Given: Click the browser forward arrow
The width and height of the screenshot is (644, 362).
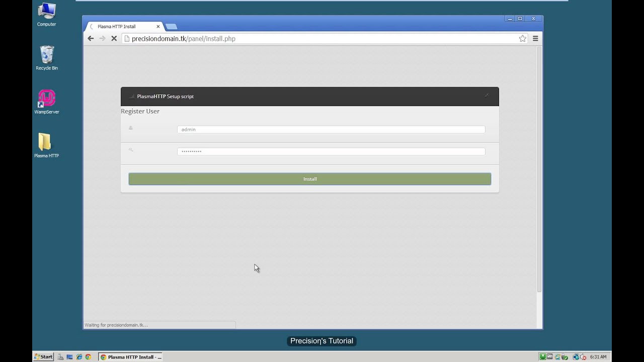Looking at the screenshot, I should (x=102, y=38).
